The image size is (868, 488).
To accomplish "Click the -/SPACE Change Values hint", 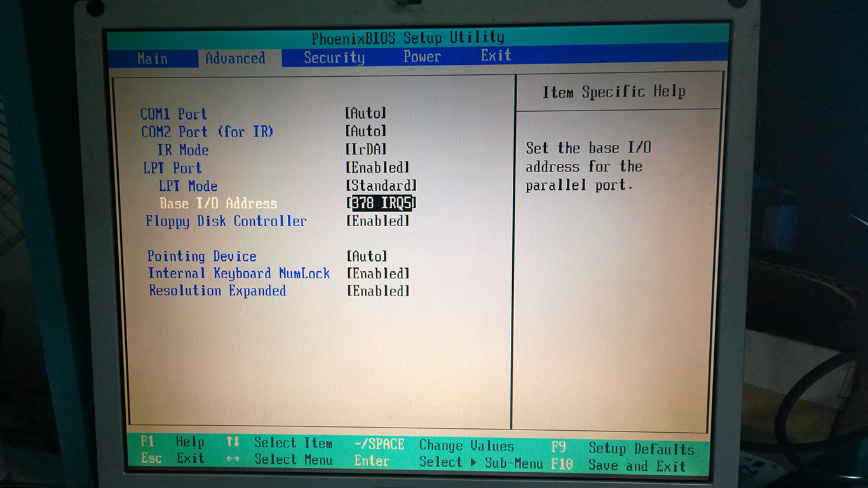I will point(434,445).
